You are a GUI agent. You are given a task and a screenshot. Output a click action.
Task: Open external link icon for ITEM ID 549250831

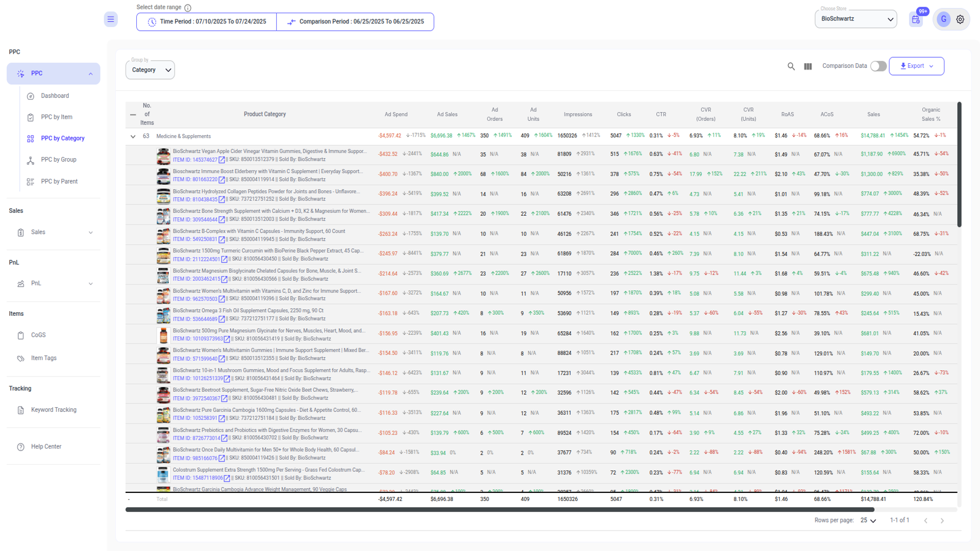point(222,240)
